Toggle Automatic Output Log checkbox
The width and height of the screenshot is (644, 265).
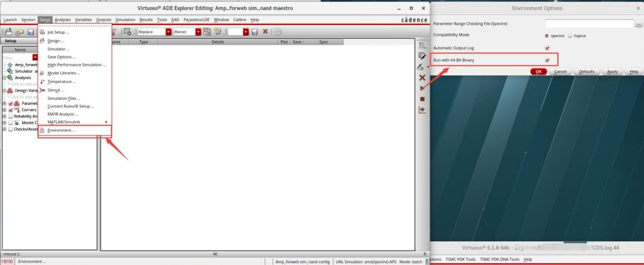(547, 48)
